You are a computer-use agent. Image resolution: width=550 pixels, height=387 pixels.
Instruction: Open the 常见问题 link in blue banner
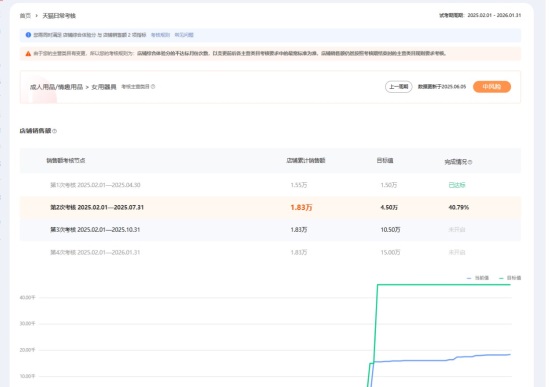[x=184, y=35]
